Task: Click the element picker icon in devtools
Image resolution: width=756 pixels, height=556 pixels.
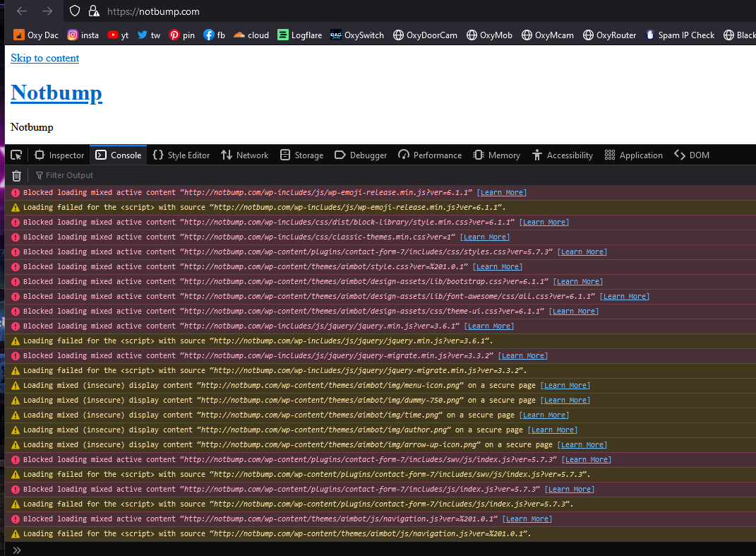Action: [x=16, y=155]
